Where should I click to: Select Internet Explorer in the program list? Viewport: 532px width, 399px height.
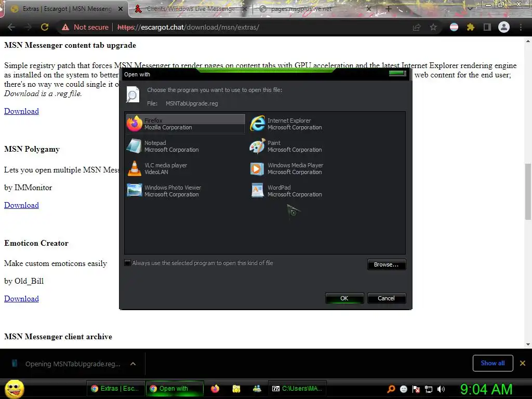click(x=286, y=124)
